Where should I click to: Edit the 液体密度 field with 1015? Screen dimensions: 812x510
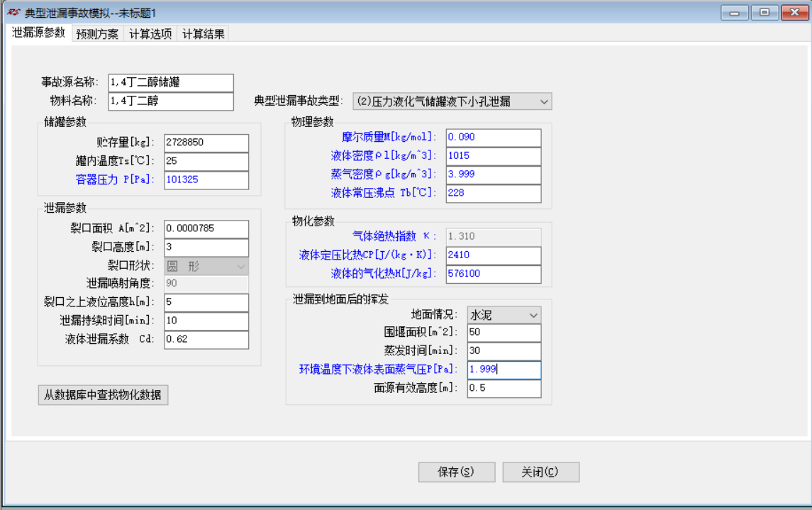pos(494,156)
